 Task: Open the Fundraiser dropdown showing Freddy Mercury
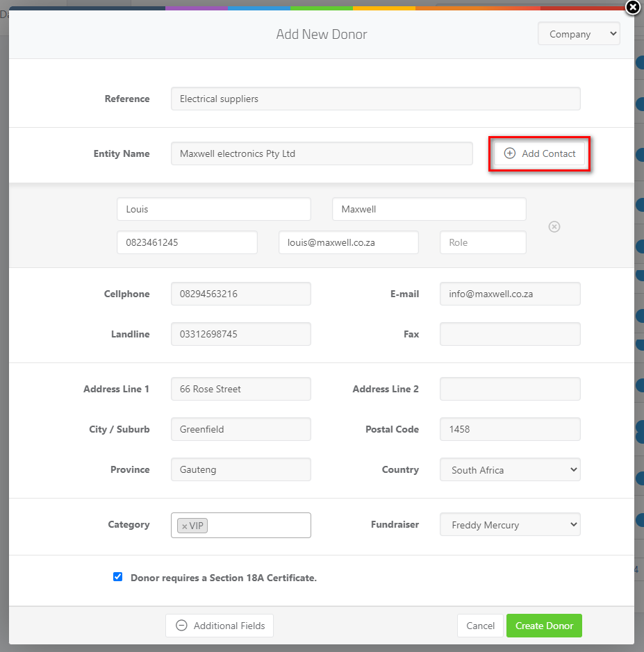510,524
